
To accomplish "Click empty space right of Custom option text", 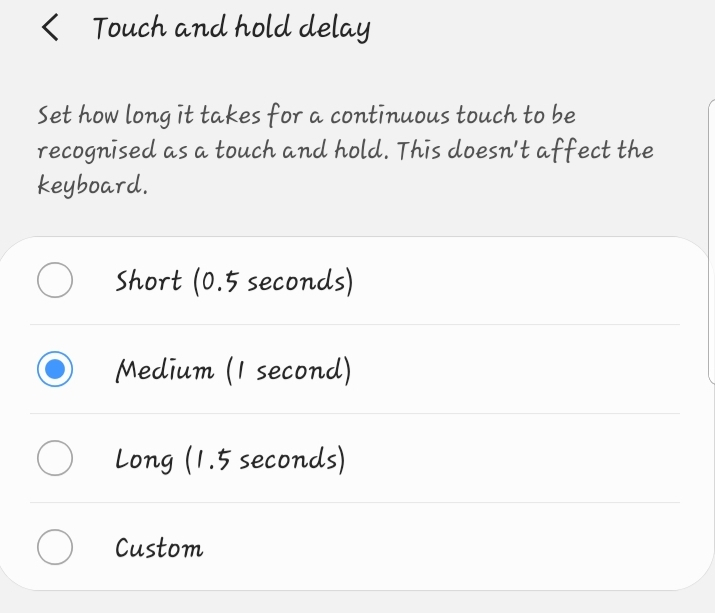I will tap(442, 547).
